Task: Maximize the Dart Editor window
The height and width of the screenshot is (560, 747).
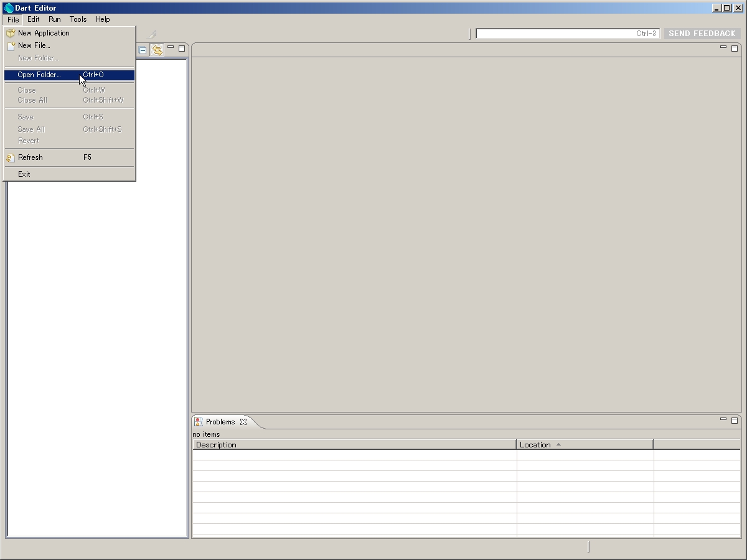Action: [726, 8]
